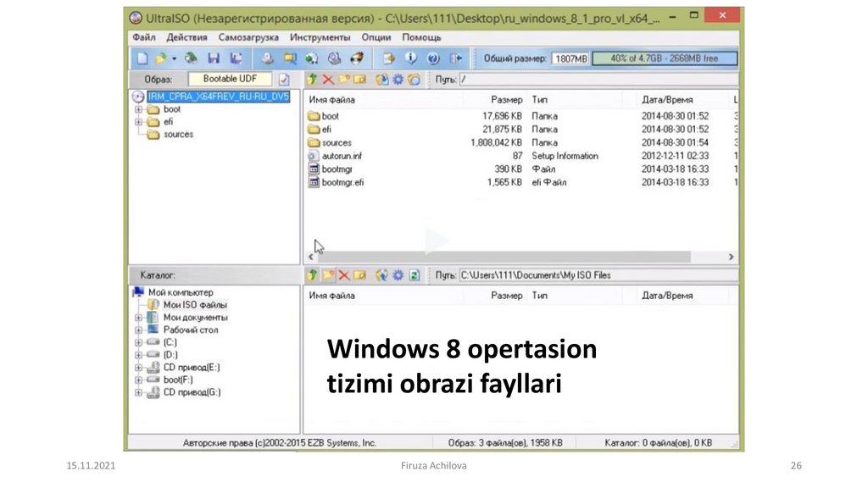The height and width of the screenshot is (488, 868).
Task: Create a new image with the blank-page icon
Action: pyautogui.click(x=142, y=58)
